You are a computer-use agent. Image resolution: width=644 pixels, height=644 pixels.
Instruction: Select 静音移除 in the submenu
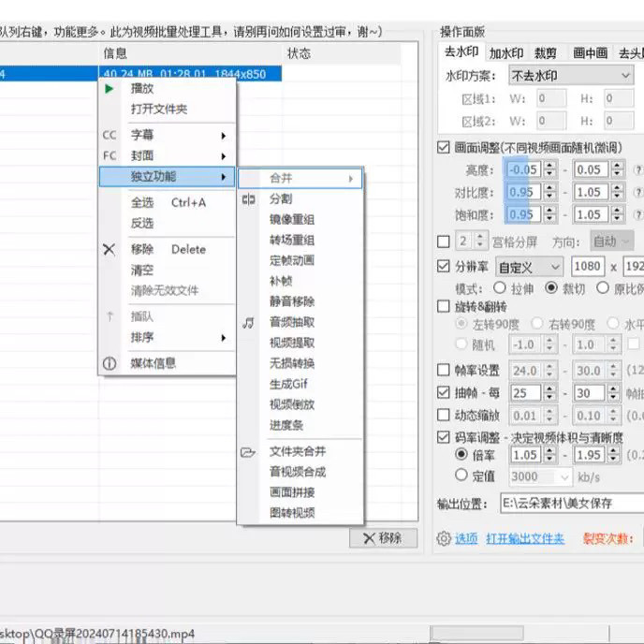click(x=292, y=301)
